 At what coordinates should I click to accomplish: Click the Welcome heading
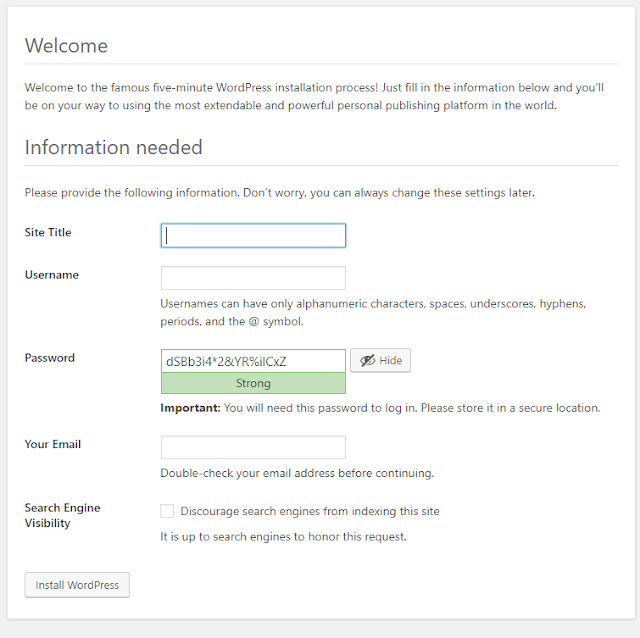coord(66,45)
